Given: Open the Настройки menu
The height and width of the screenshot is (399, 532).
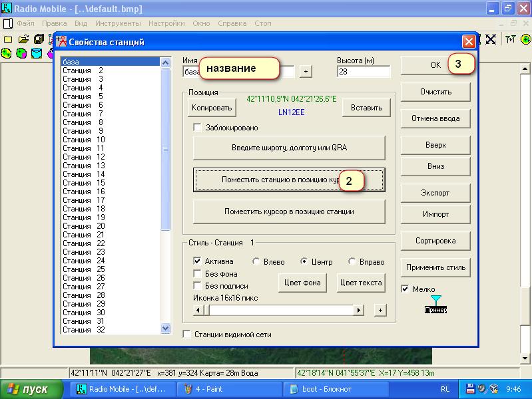Looking at the screenshot, I should (x=166, y=23).
